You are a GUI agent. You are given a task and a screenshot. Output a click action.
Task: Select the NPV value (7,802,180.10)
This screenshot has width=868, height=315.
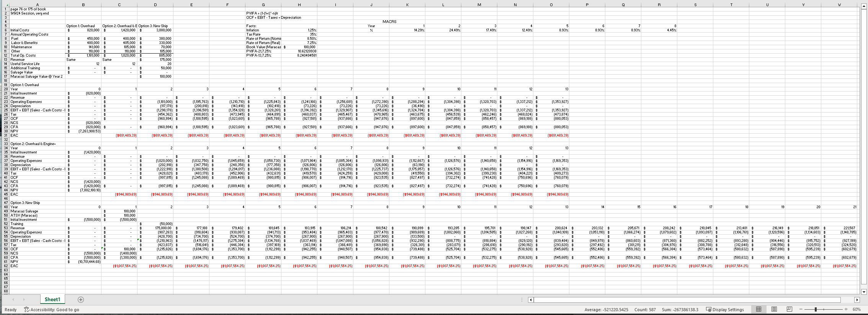(x=83, y=190)
